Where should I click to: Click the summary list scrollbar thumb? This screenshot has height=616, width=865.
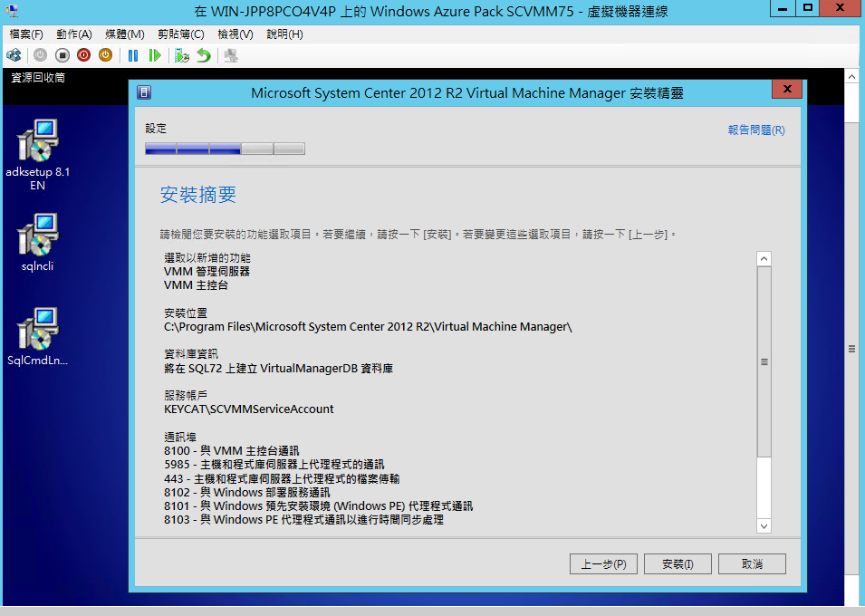click(x=764, y=362)
